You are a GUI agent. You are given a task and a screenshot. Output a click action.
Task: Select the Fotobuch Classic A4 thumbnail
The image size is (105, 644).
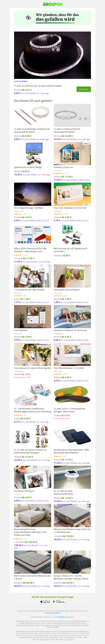pyautogui.click(x=72, y=154)
